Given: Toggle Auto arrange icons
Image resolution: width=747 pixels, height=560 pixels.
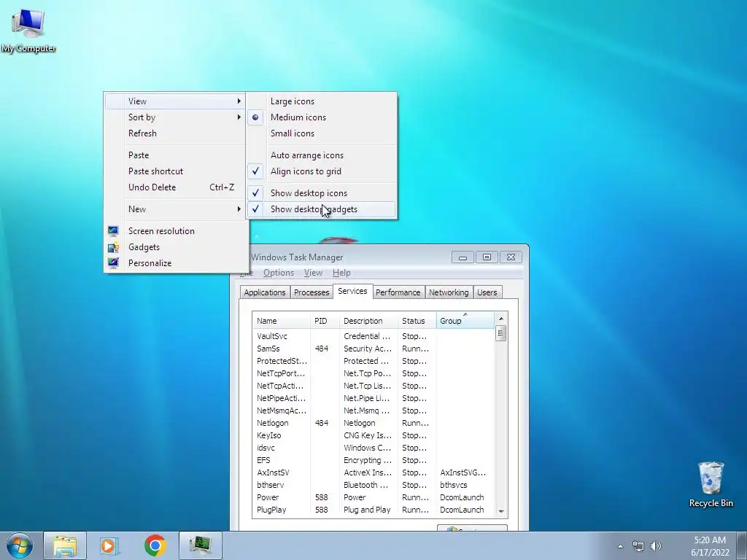Looking at the screenshot, I should coord(322,155).
